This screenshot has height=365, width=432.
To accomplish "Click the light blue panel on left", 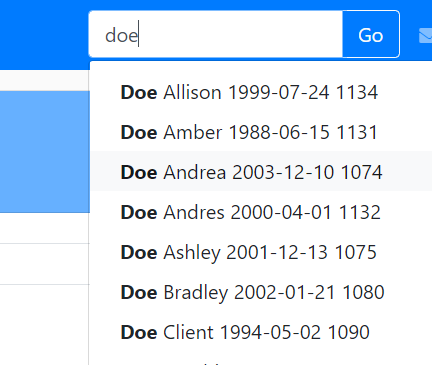I will click(x=45, y=152).
